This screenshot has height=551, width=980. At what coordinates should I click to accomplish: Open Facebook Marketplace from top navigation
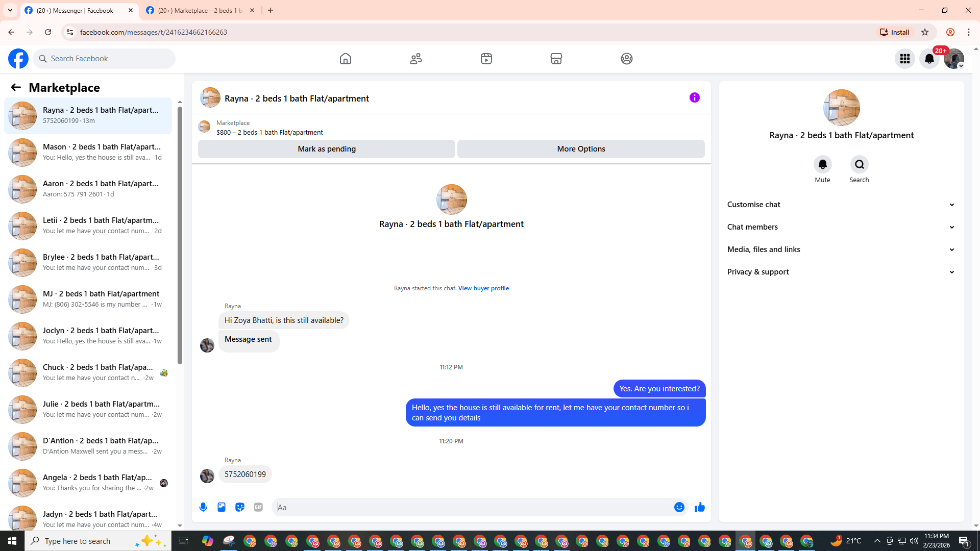click(556, 59)
